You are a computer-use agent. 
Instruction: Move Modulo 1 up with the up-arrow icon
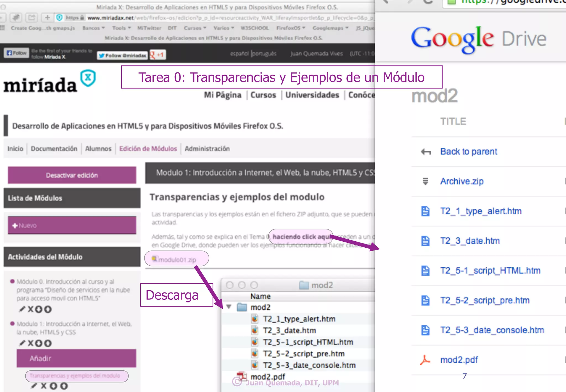[x=48, y=343]
